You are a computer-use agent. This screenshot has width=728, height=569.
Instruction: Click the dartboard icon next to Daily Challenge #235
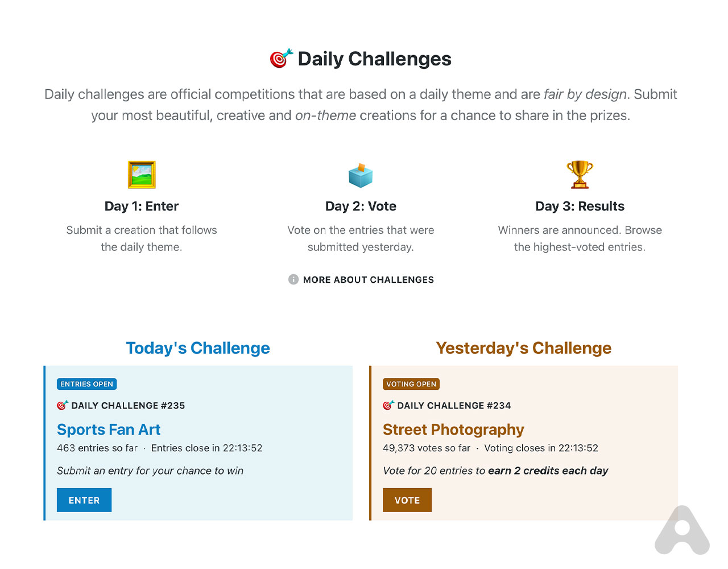(63, 405)
